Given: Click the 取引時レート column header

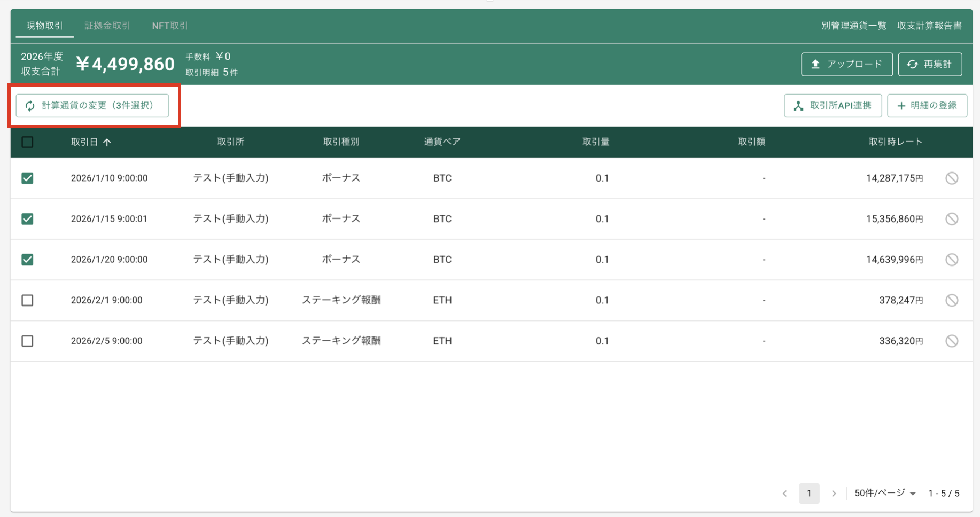Looking at the screenshot, I should [896, 142].
